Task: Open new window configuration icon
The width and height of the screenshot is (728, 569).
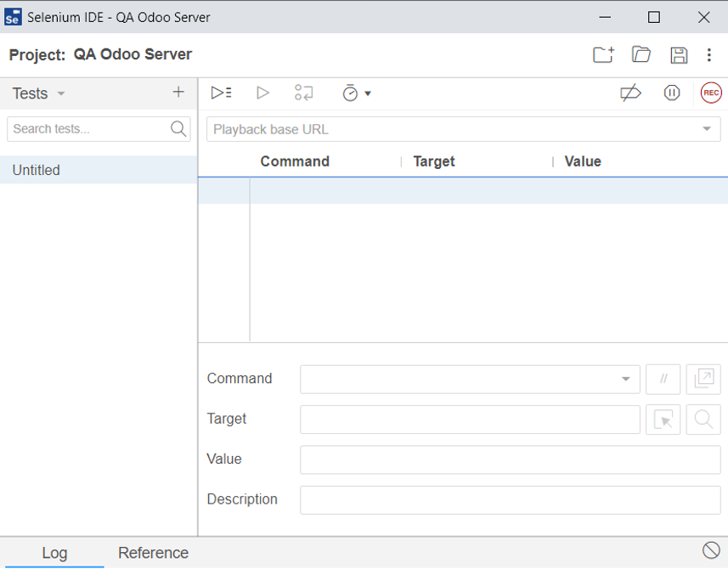Action: [x=703, y=379]
